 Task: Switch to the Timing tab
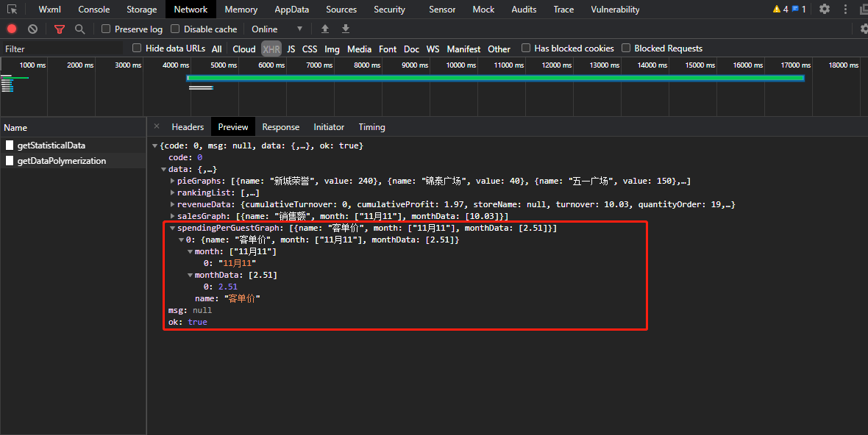click(371, 127)
